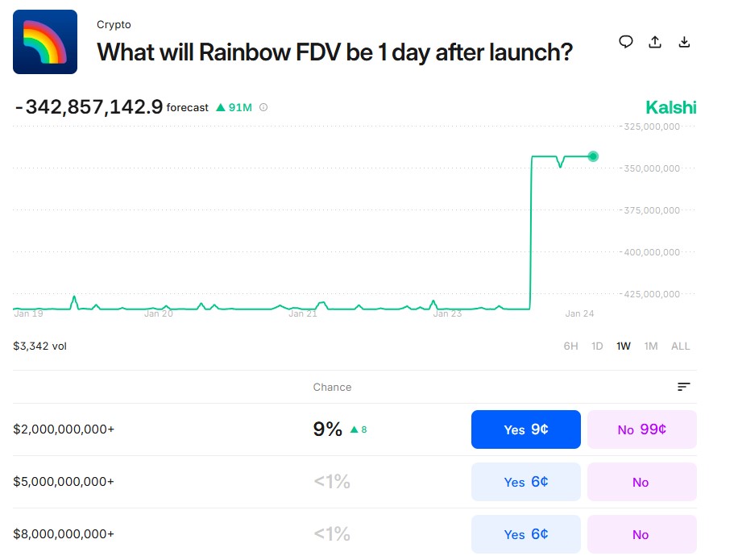Click the Kalshi logo
Screen dimensions: 734x560
coord(670,106)
